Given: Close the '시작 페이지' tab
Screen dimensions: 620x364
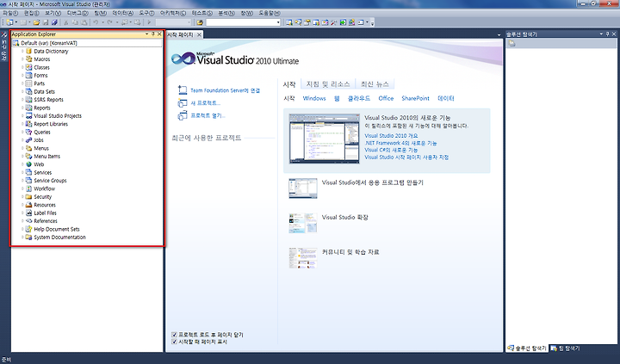Looking at the screenshot, I should [199, 34].
